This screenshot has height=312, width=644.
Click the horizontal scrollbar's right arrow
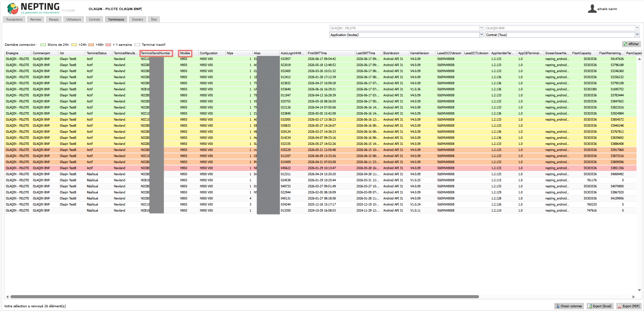tap(634, 297)
